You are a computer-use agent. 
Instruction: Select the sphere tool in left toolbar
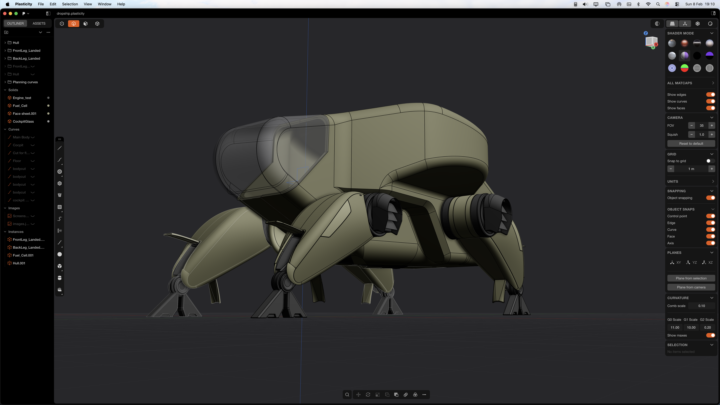[60, 254]
